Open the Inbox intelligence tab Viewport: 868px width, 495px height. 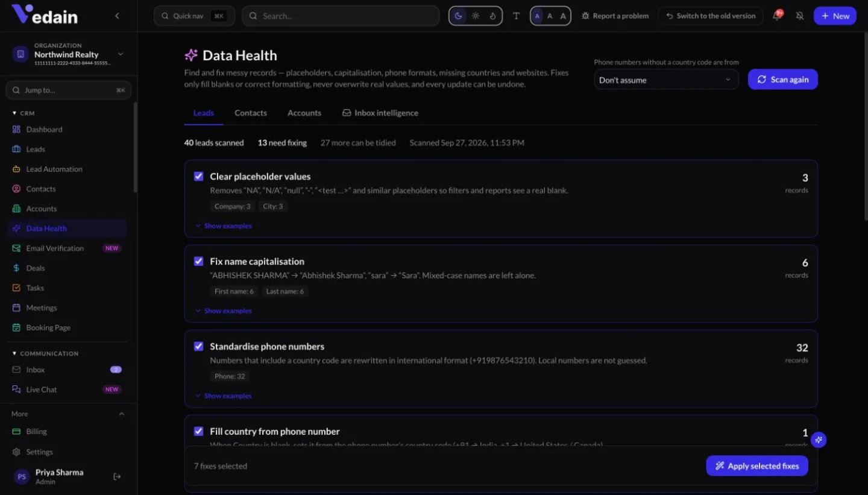coord(380,113)
